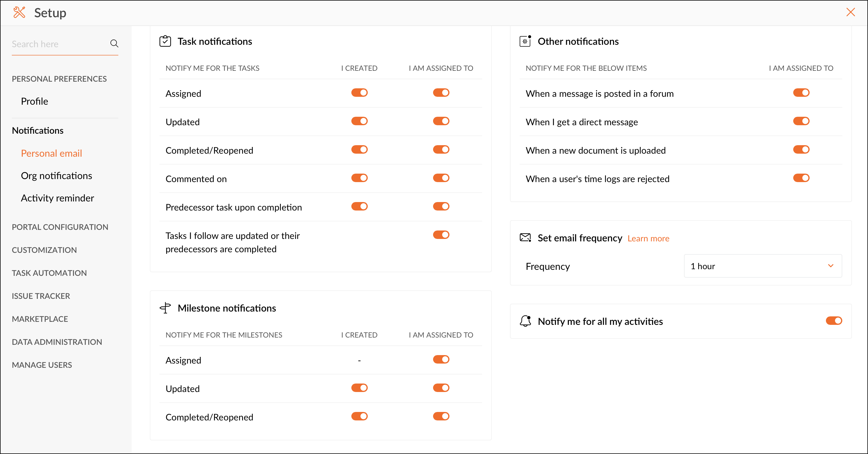
Task: Expand the Portal Configuration section
Action: click(60, 227)
